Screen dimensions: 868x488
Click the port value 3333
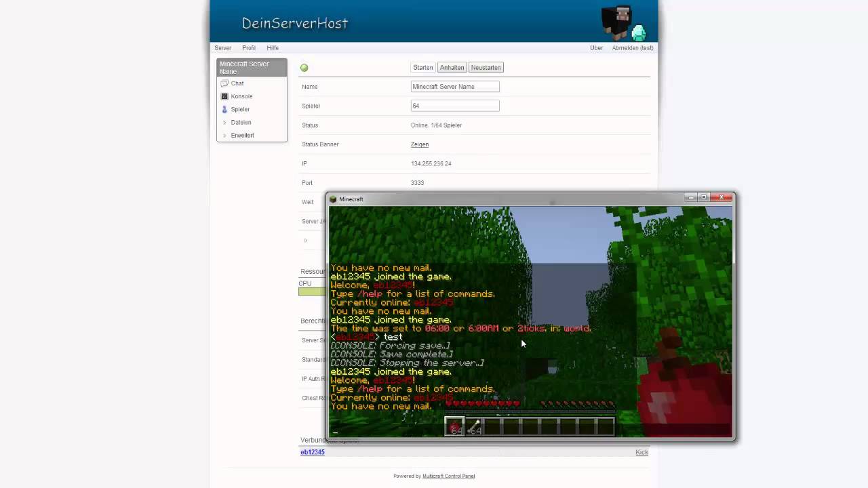pyautogui.click(x=418, y=183)
